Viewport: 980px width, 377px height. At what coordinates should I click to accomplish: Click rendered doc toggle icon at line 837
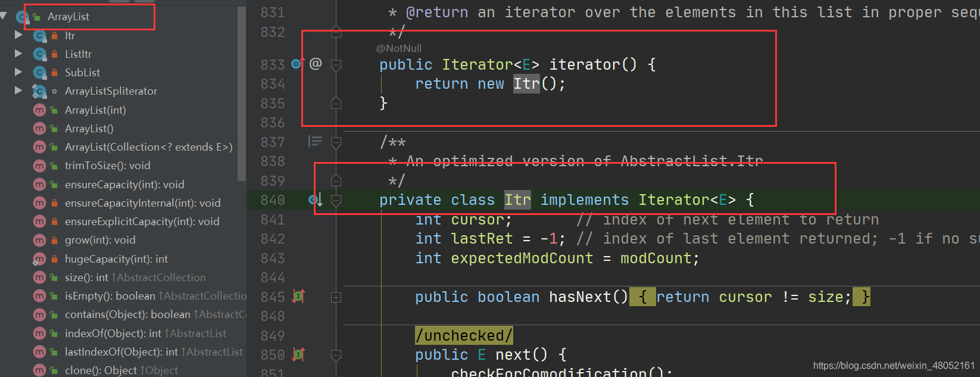315,141
